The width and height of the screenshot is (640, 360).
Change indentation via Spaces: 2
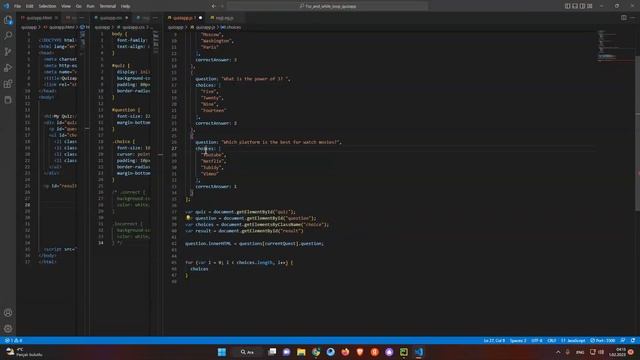click(x=518, y=340)
